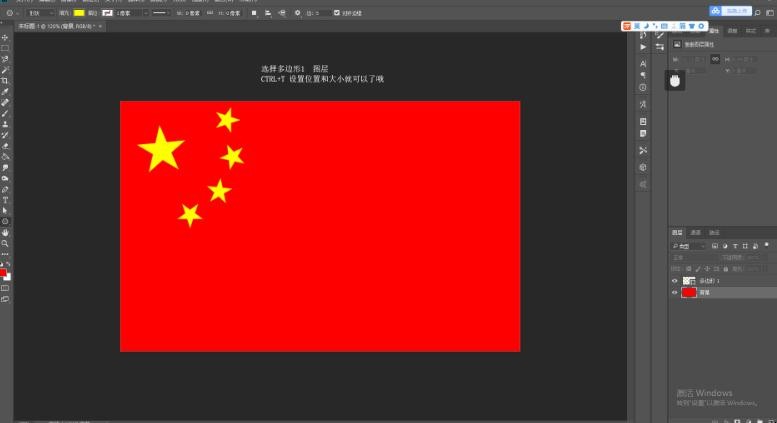Open the tool preset picker
Screen dimensions: 777x423
click(12, 13)
